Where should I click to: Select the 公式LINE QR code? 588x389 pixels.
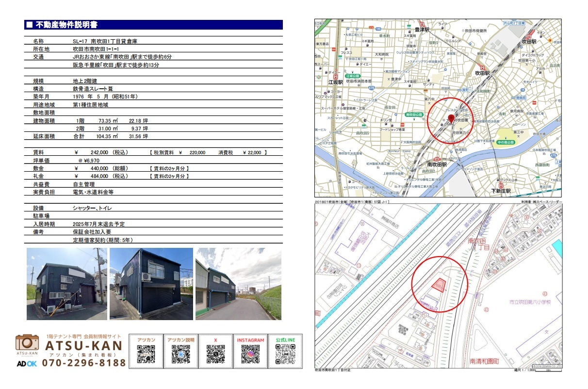click(x=285, y=354)
